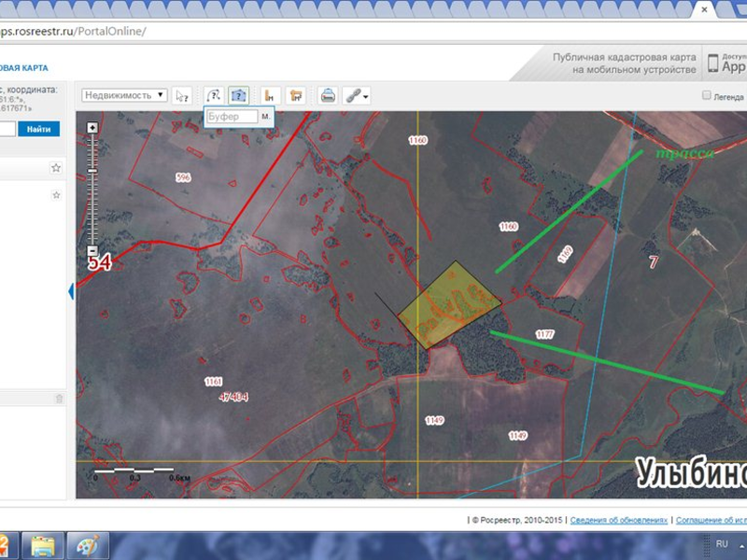Select the identify-by-line tool
The image size is (747, 560).
coord(214,96)
